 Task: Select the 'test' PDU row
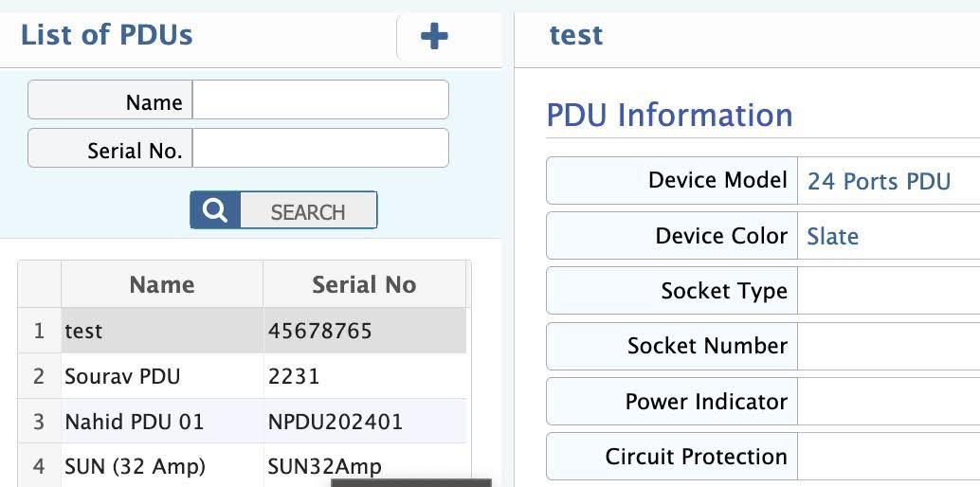point(242,330)
